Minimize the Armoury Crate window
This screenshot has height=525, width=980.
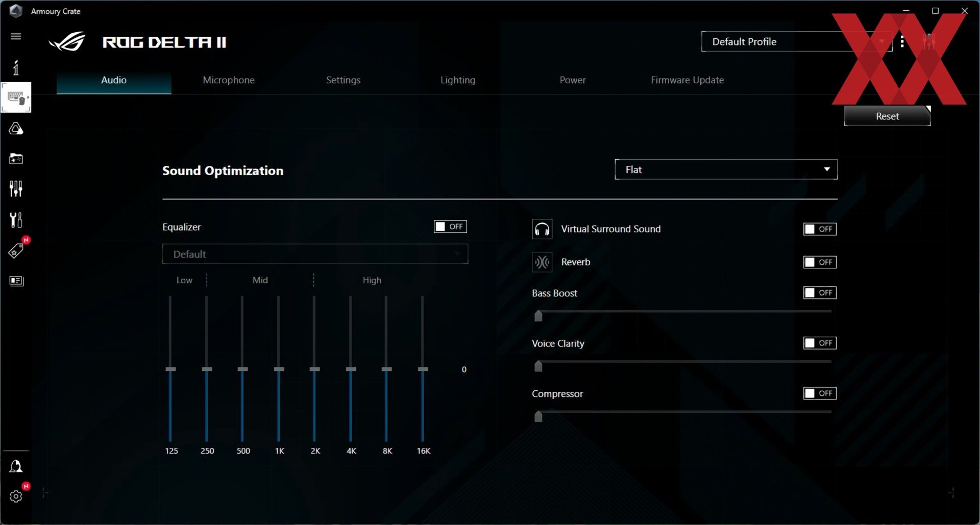pyautogui.click(x=906, y=11)
